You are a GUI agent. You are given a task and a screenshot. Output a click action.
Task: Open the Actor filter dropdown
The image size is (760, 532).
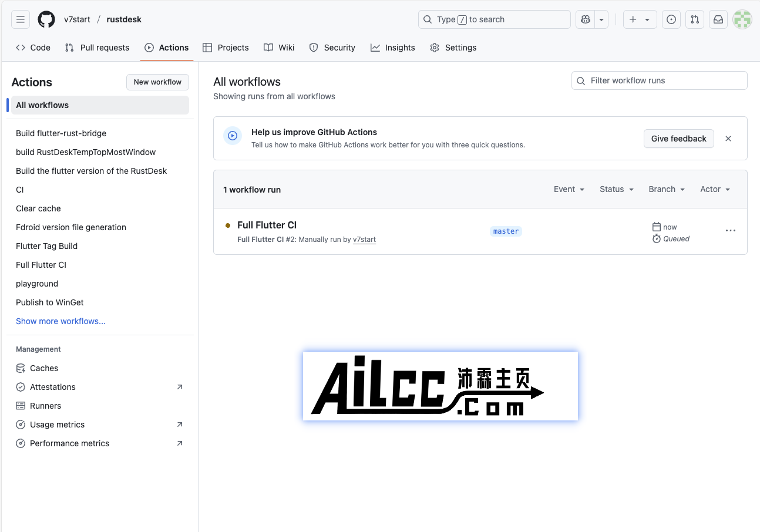click(715, 189)
